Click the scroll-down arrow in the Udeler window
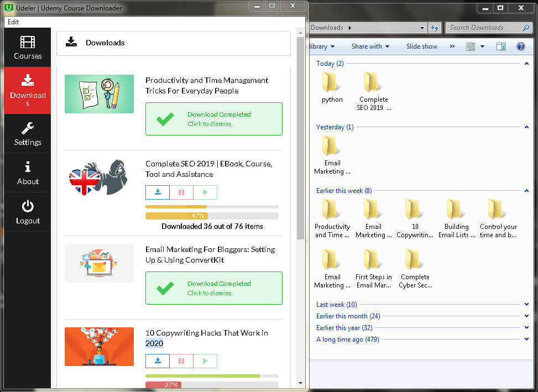 coord(300,383)
